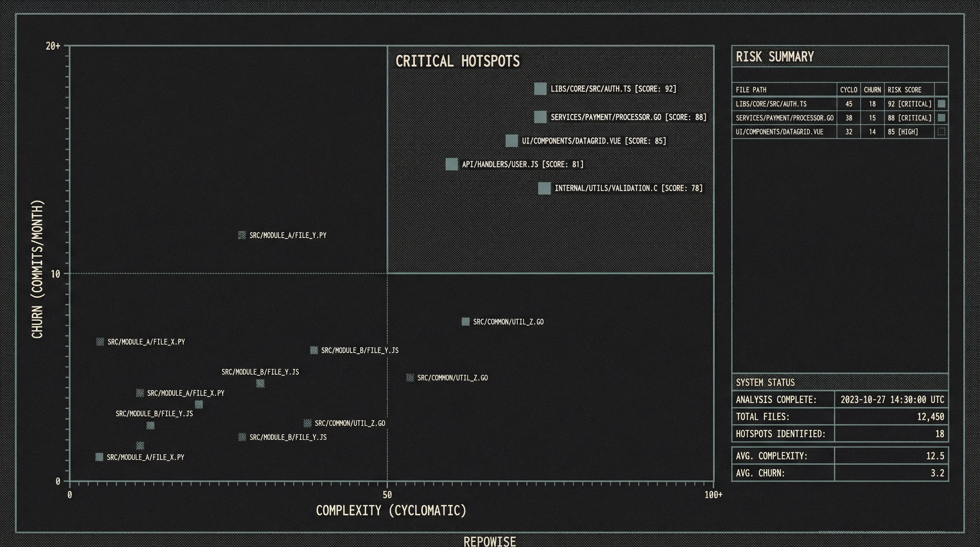Image resolution: width=980 pixels, height=547 pixels.
Task: Click the internal/utils/validation.c hotspot square
Action: coord(544,188)
